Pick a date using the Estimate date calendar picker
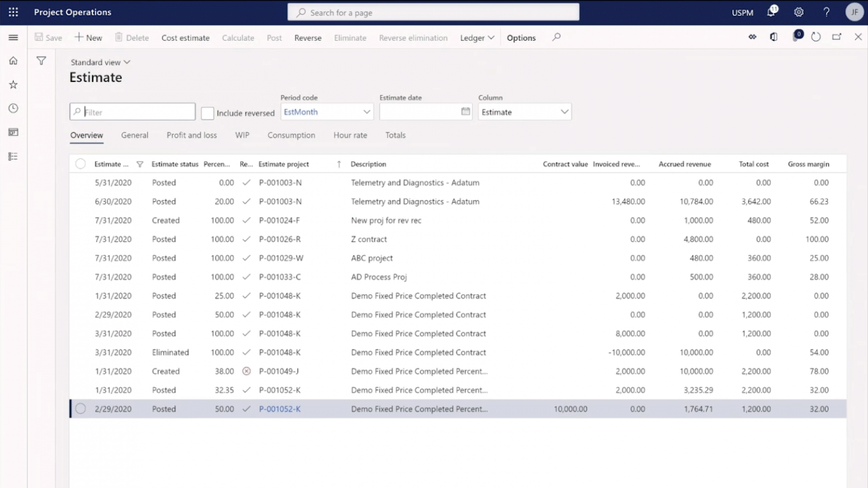This screenshot has height=488, width=868. [x=466, y=112]
